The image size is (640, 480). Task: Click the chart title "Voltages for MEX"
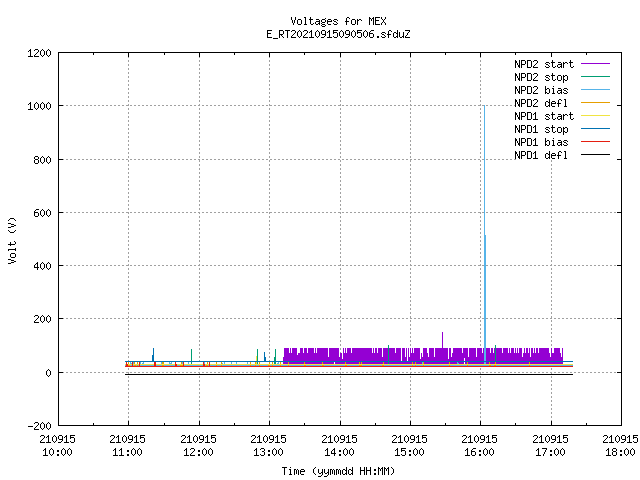338,21
